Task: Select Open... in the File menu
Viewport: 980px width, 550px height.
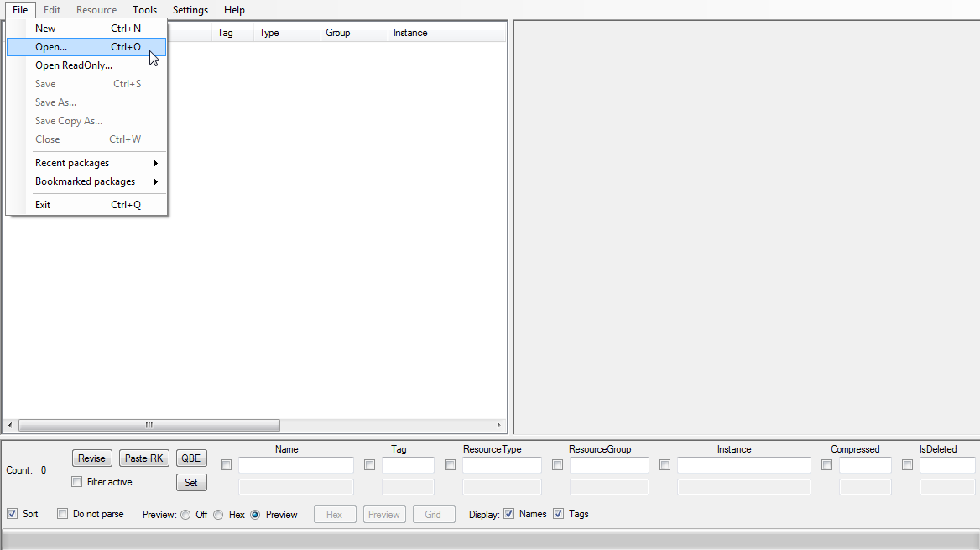Action: (x=86, y=47)
